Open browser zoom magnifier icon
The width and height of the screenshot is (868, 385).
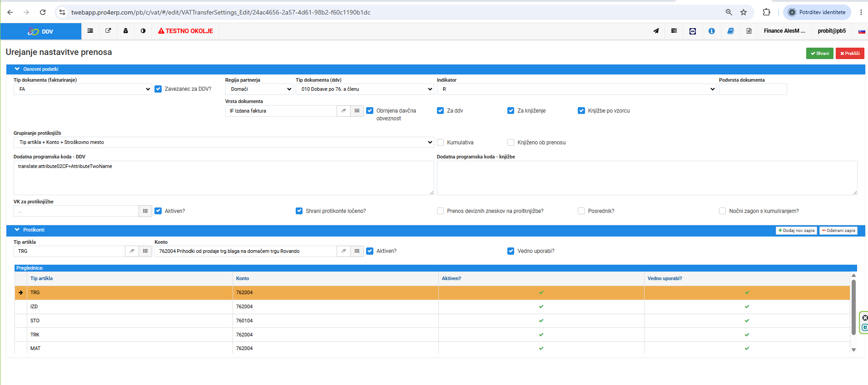pyautogui.click(x=729, y=12)
